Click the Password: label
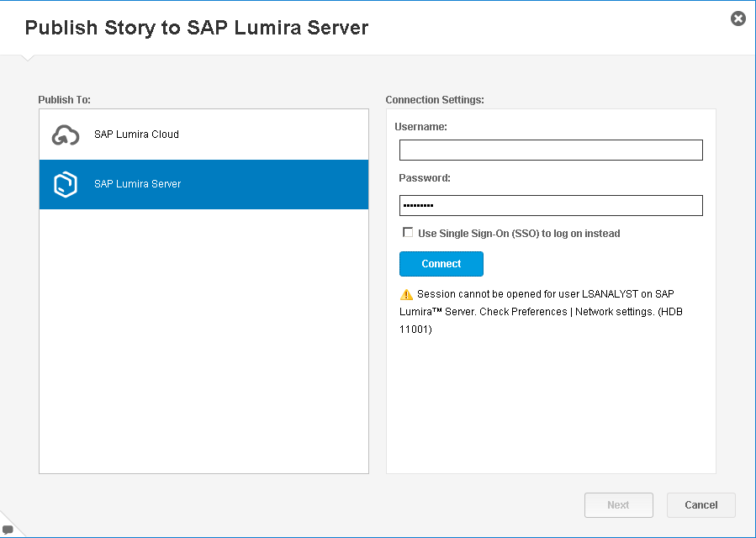This screenshot has height=538, width=756. [425, 178]
